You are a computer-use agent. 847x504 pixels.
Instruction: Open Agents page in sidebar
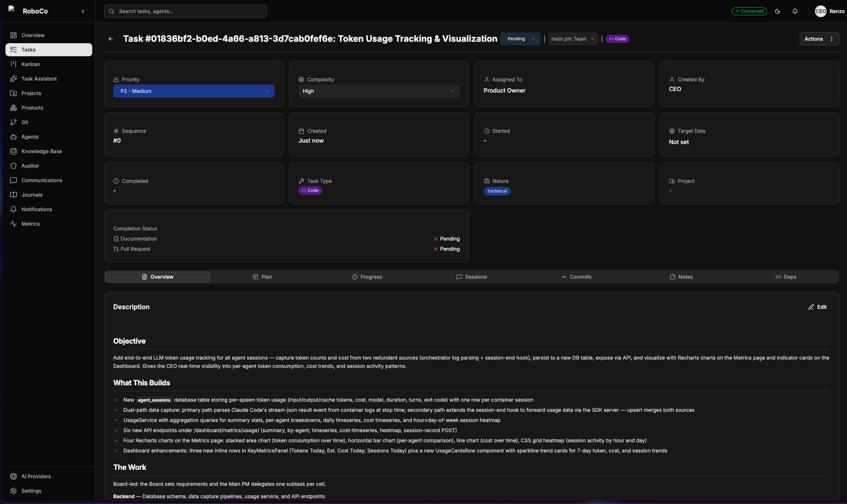click(x=49, y=137)
